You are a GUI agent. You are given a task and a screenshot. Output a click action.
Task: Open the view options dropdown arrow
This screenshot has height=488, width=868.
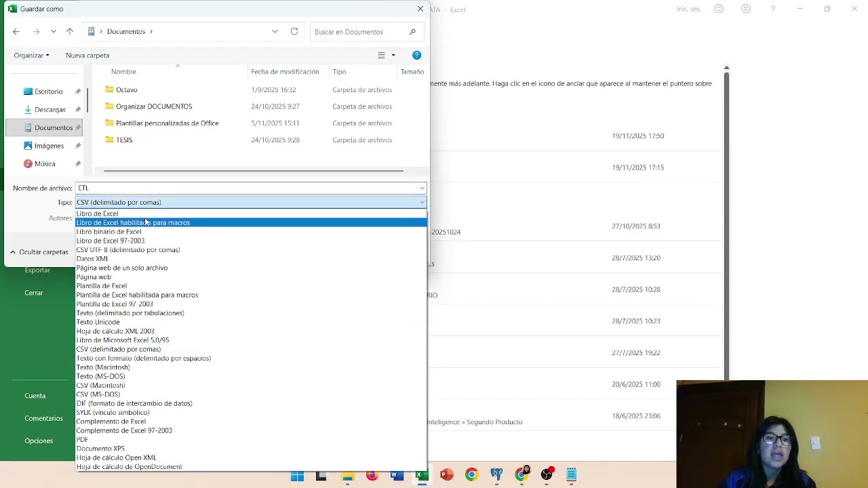pos(393,56)
